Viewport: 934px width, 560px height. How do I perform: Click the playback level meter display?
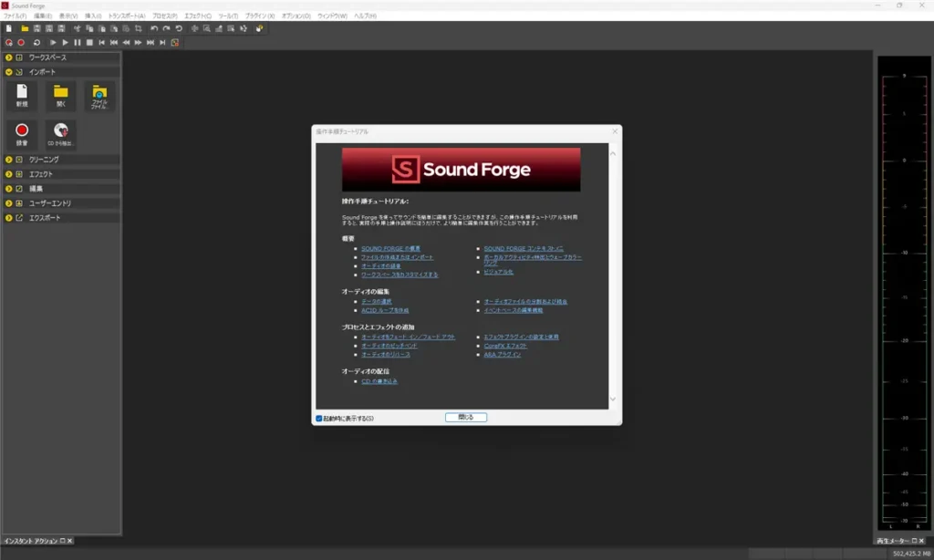tap(904, 293)
